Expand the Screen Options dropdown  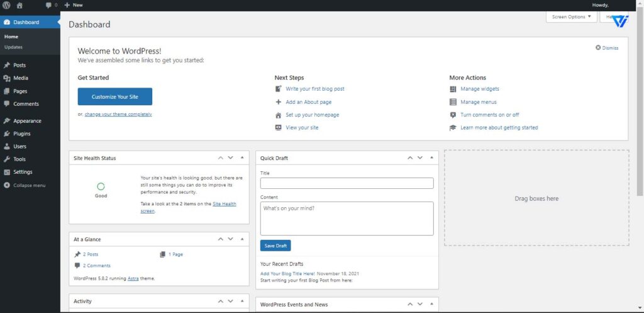[x=571, y=17]
